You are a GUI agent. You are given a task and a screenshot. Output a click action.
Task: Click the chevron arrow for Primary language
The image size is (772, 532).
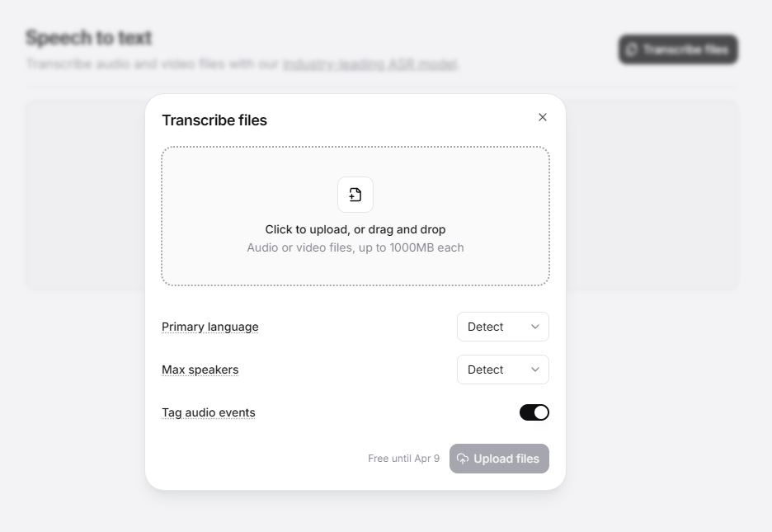click(x=534, y=327)
